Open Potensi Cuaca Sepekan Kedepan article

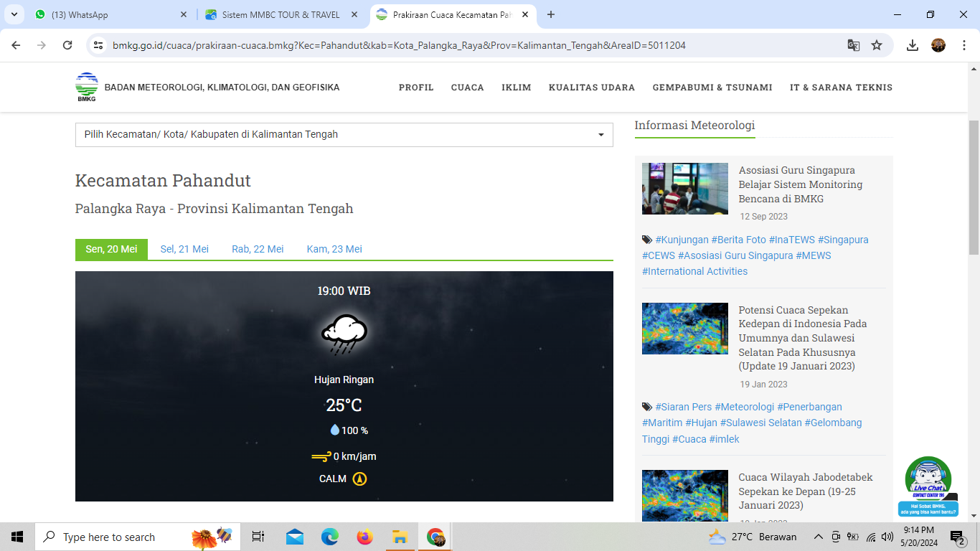802,338
